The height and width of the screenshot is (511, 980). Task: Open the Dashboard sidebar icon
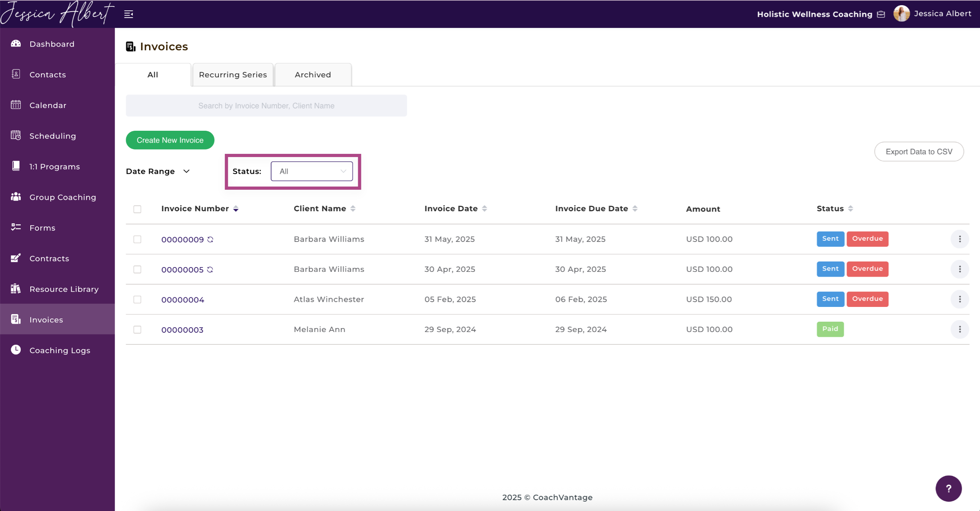[16, 43]
